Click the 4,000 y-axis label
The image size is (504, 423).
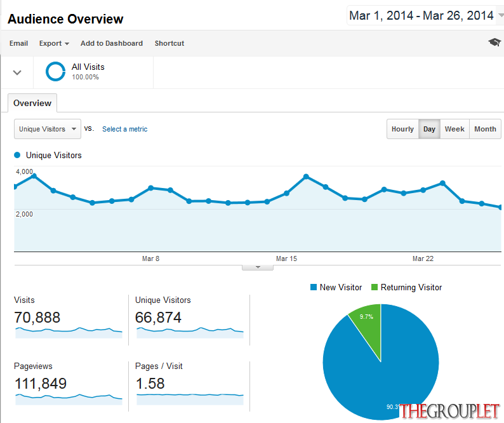pos(24,171)
